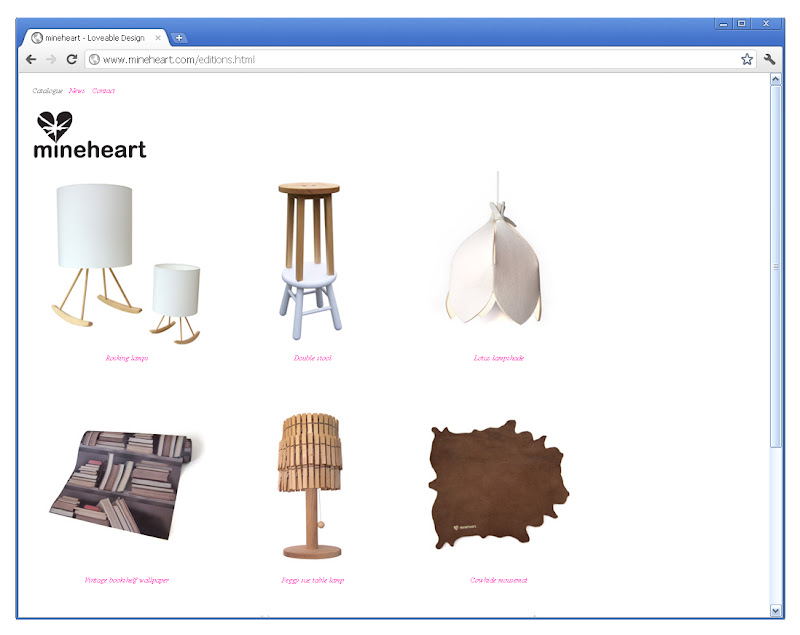This screenshot has height=635, width=800.
Task: Open the News page
Action: pos(78,91)
